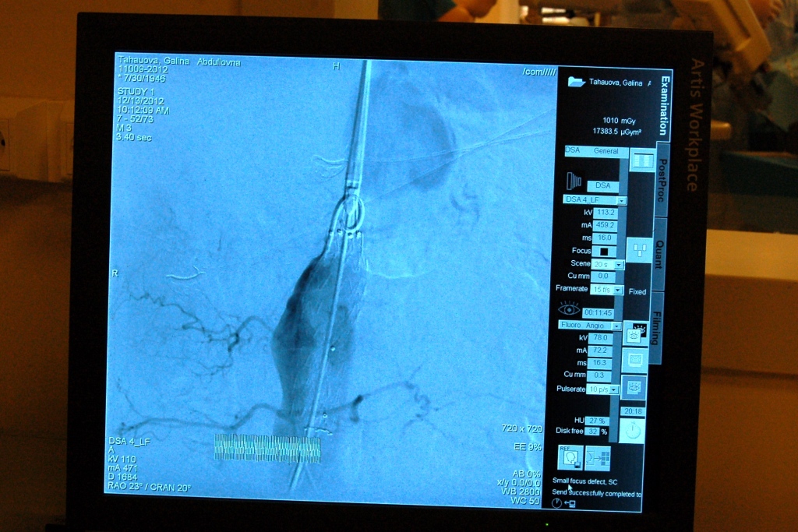Click the Small focus defect, SC message
This screenshot has width=798, height=532.
pos(584,481)
